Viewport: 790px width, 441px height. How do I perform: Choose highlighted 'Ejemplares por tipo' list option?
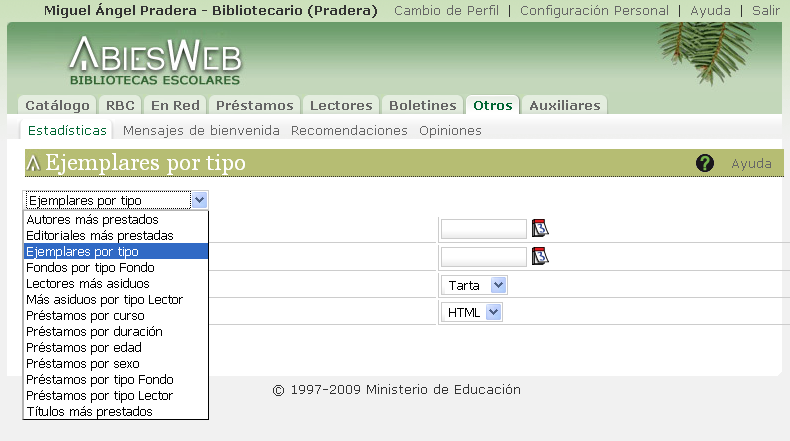(x=116, y=251)
